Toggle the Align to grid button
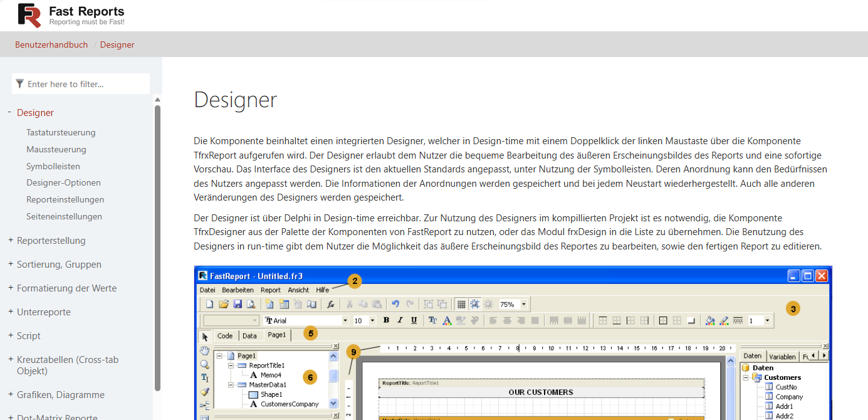 pyautogui.click(x=474, y=304)
